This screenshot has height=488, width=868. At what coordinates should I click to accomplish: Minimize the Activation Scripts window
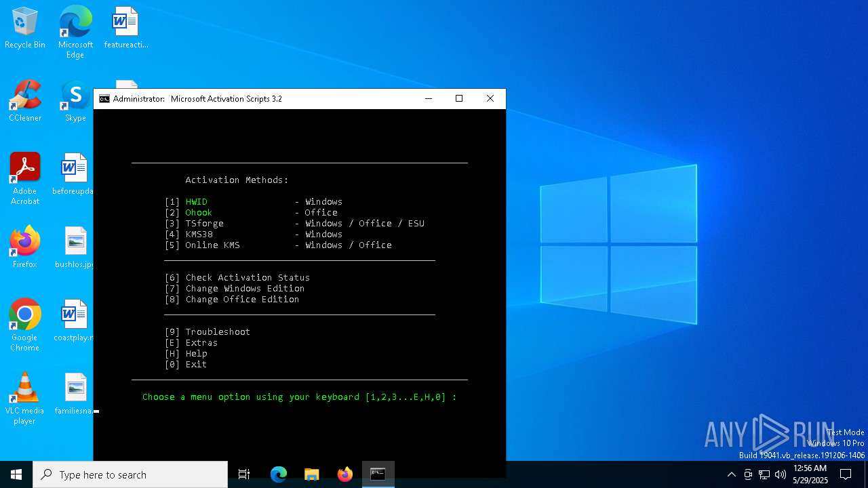[x=428, y=99]
